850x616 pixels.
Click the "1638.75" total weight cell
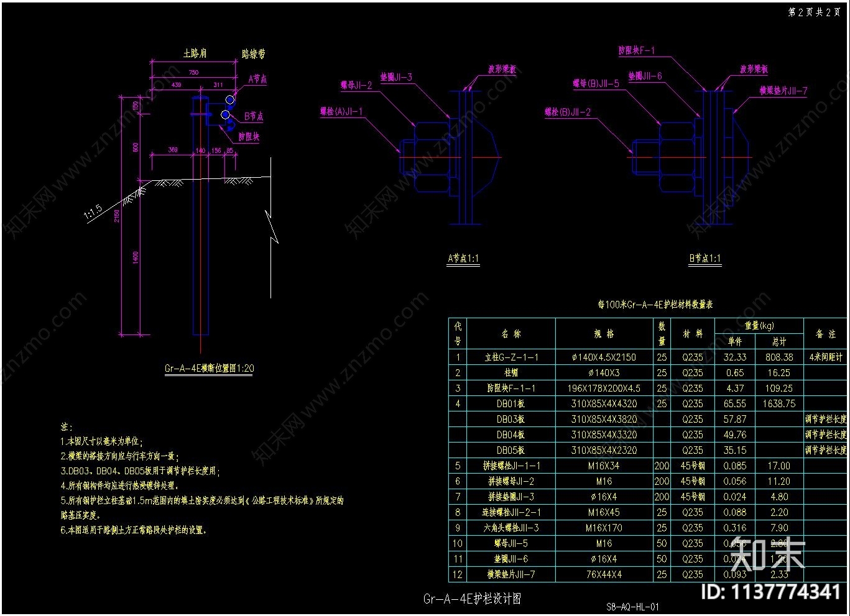click(x=779, y=404)
